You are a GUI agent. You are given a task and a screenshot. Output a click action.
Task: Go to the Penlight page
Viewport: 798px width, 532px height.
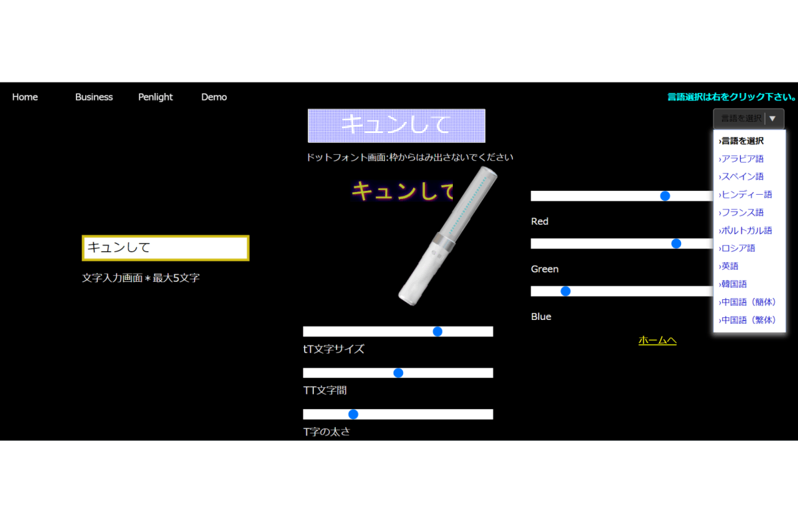155,97
